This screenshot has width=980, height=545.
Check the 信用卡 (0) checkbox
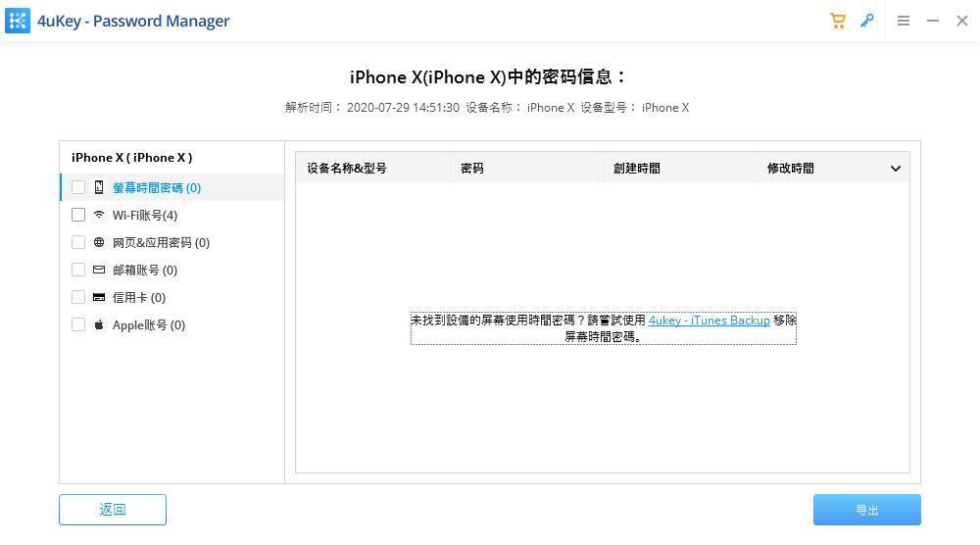tap(78, 298)
